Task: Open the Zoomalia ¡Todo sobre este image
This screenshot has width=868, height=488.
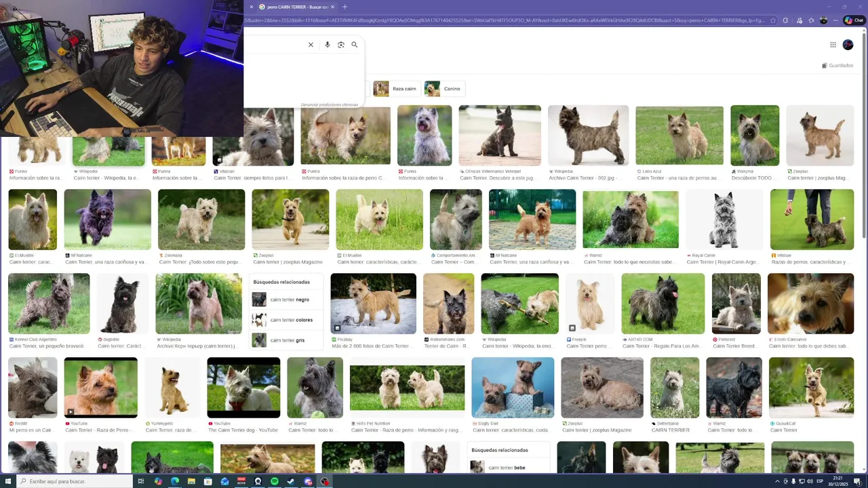Action: [201, 219]
